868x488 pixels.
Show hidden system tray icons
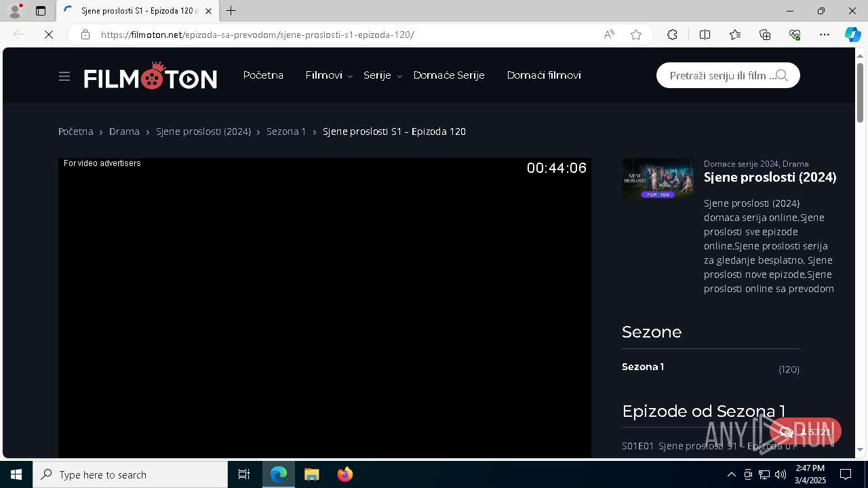click(x=731, y=474)
